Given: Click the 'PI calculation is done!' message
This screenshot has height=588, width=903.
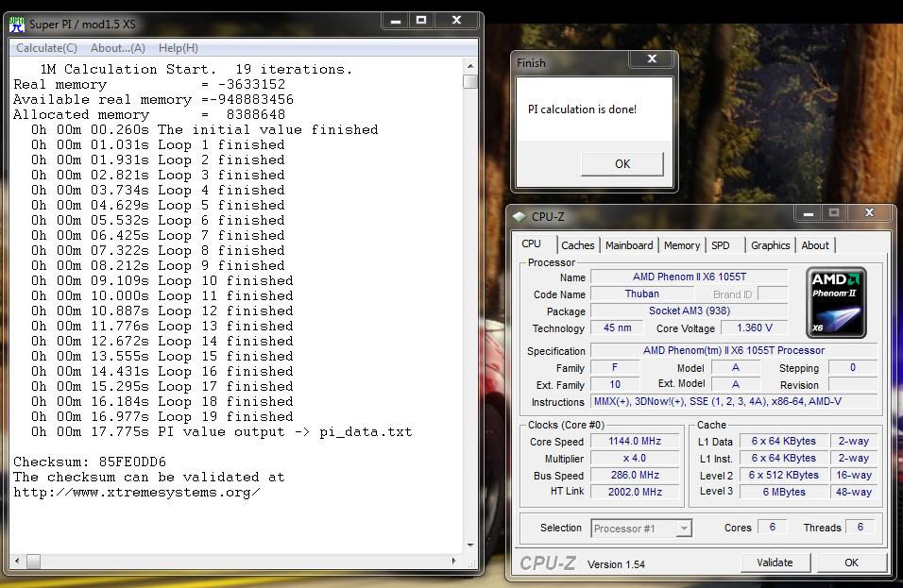Looking at the screenshot, I should point(582,109).
